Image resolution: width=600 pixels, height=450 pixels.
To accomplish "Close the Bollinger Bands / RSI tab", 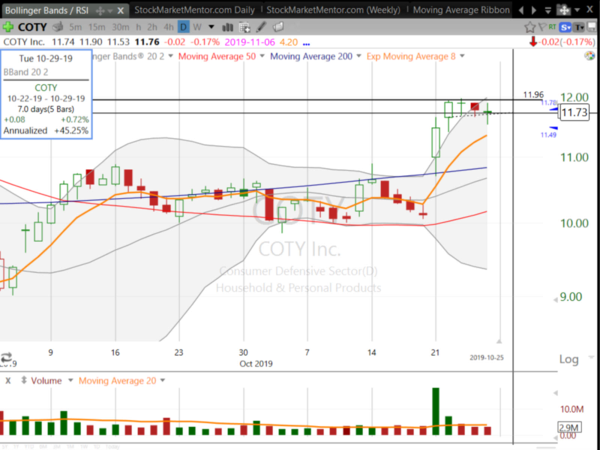I will click(x=121, y=11).
